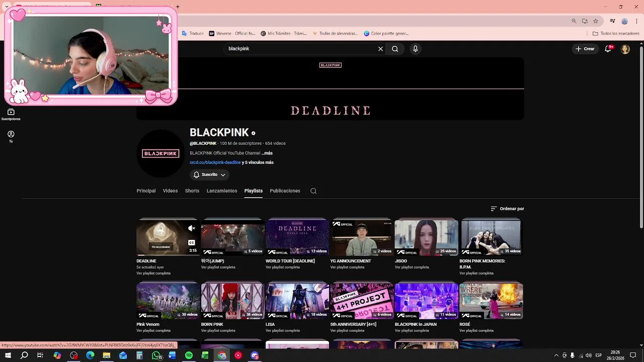Screen dimensions: 644x362
Task: Open the Pink Venom playlist thumbnail
Action: pos(168,301)
